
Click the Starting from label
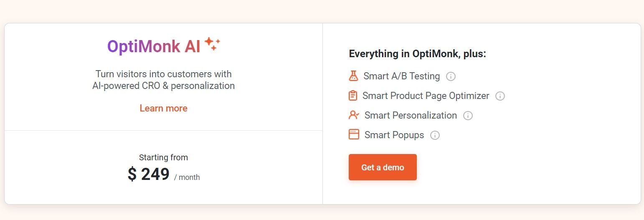(163, 157)
